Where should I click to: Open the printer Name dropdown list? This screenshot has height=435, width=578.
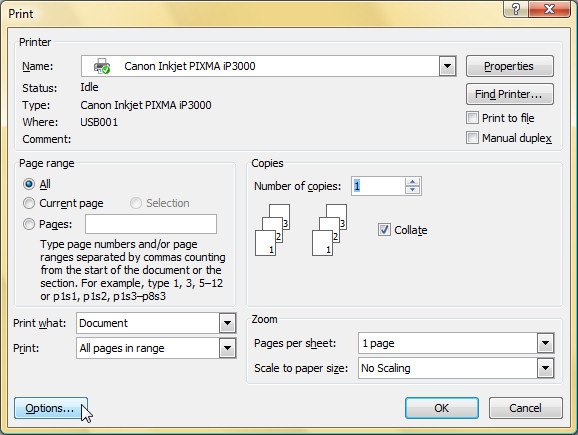(x=447, y=66)
